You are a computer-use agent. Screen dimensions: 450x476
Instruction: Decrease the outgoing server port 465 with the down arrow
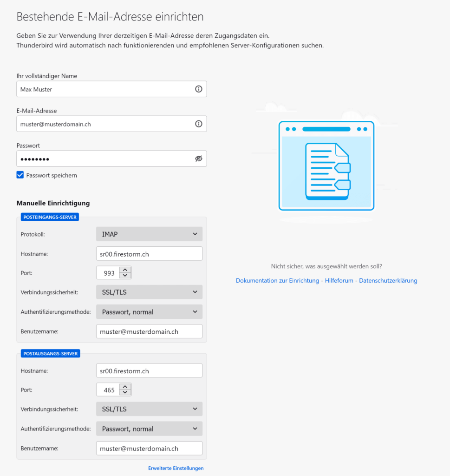coord(125,392)
